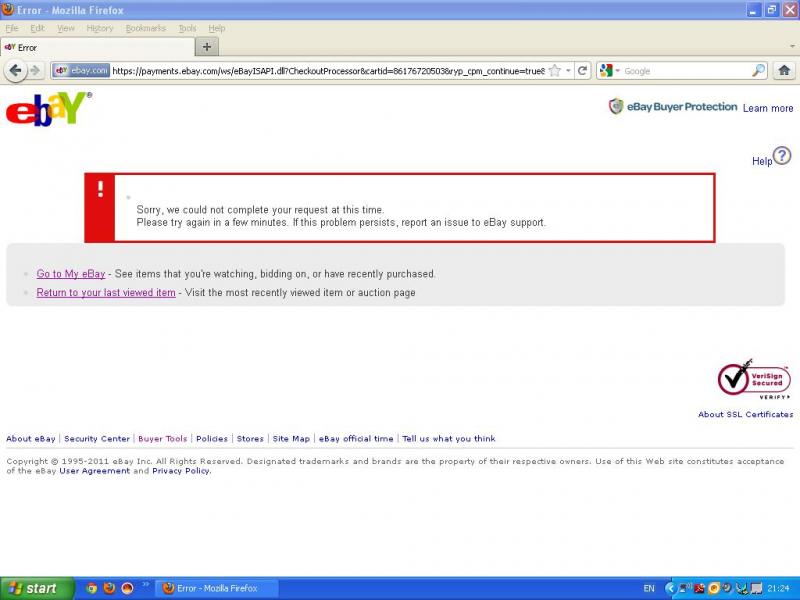The image size is (800, 600).
Task: Expand hidden system tray icons arrow
Action: pyautogui.click(x=671, y=588)
